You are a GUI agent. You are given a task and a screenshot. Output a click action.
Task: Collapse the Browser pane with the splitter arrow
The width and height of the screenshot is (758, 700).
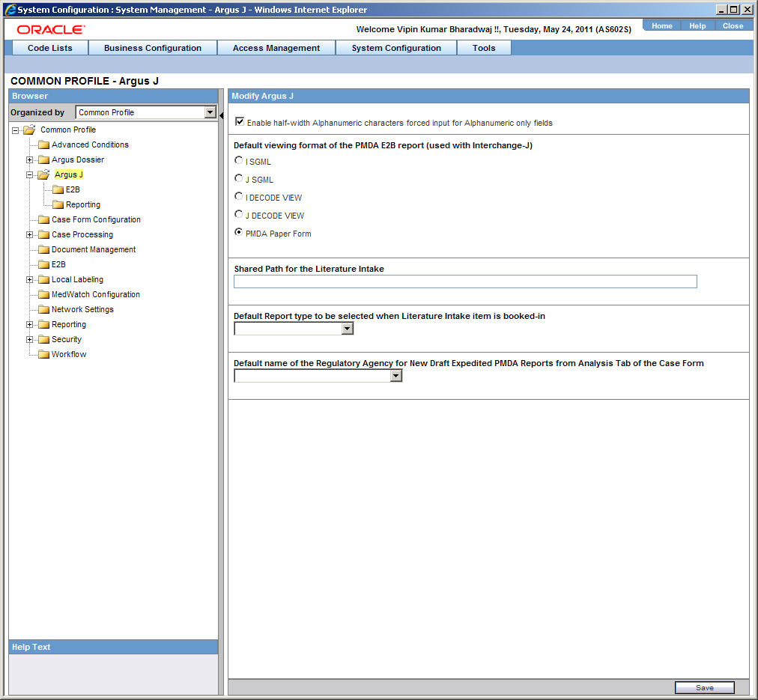[x=222, y=115]
